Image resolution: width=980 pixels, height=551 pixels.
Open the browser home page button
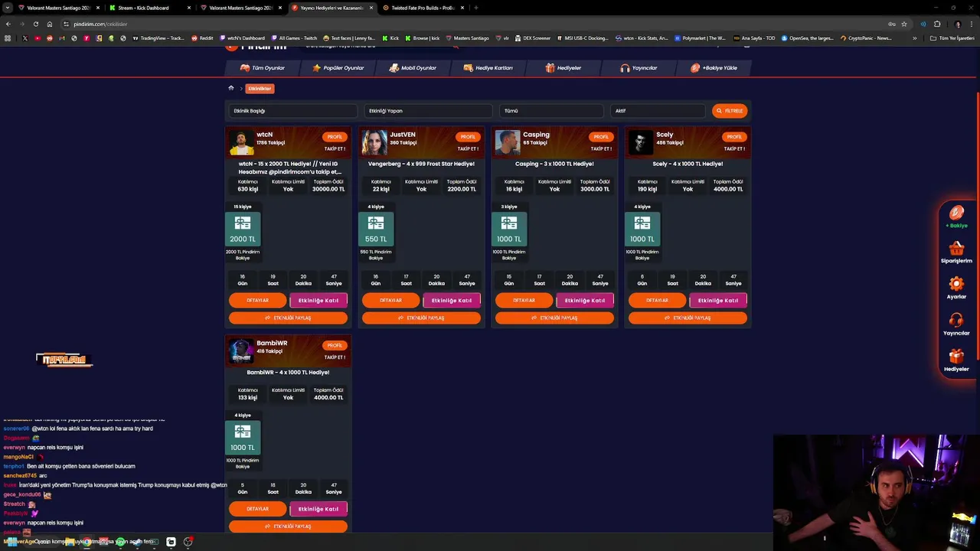point(49,24)
